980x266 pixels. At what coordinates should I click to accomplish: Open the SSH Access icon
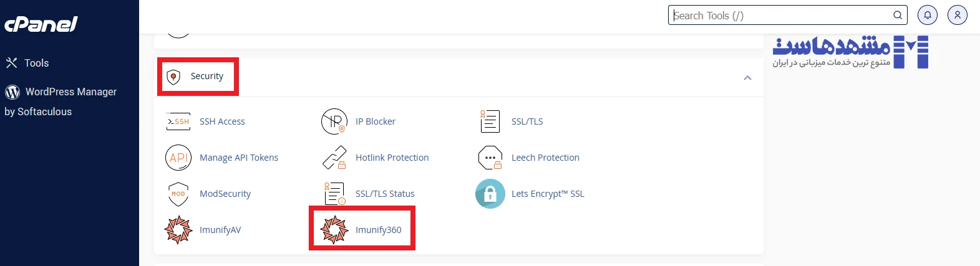point(178,121)
